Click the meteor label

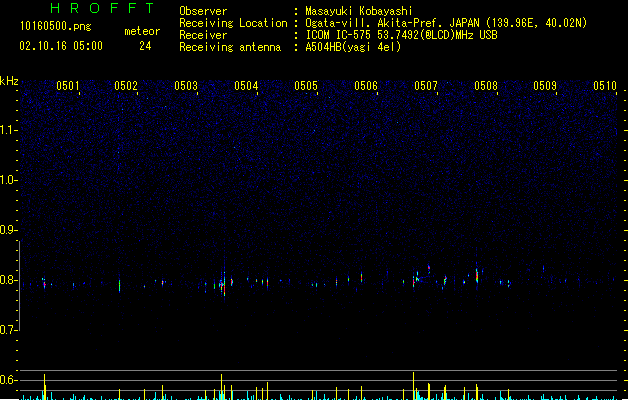(x=142, y=31)
